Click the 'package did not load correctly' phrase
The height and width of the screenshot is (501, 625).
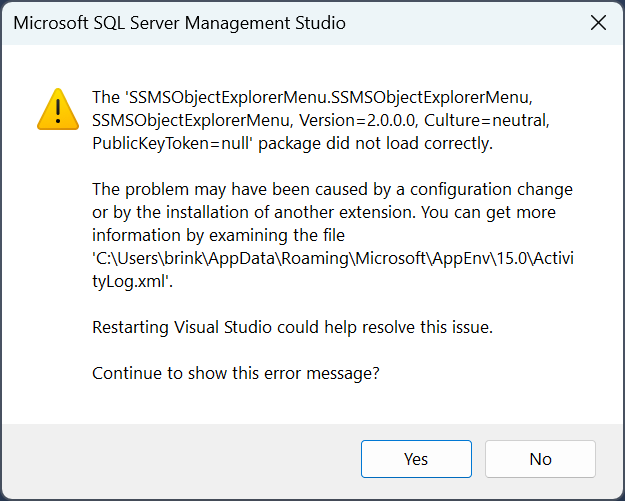tap(375, 143)
